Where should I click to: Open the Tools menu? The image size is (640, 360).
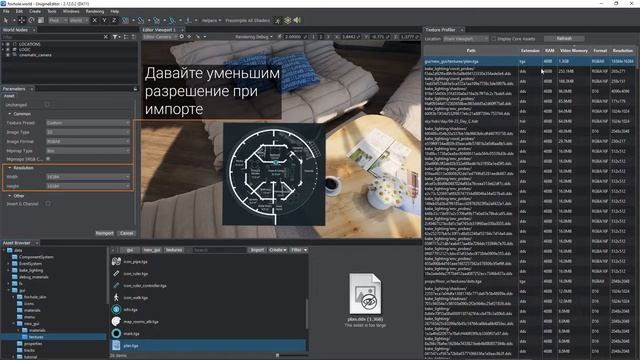52,11
